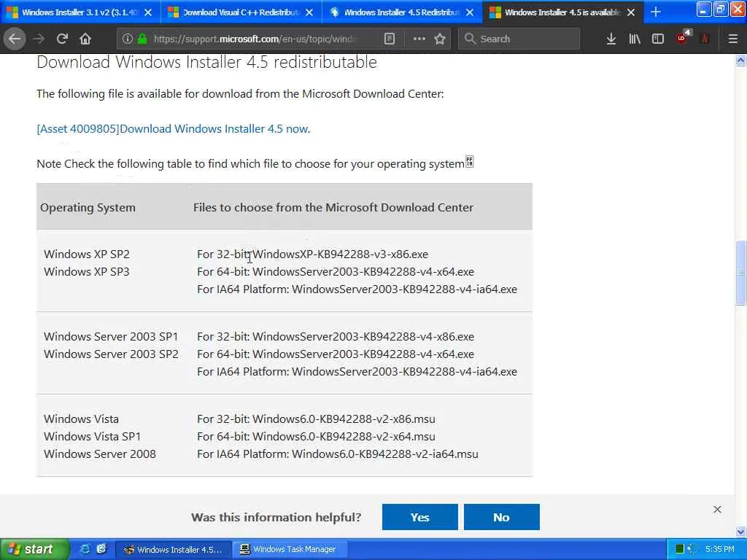Click the vertical scrollbar thumb
The image size is (747, 560).
pyautogui.click(x=740, y=273)
